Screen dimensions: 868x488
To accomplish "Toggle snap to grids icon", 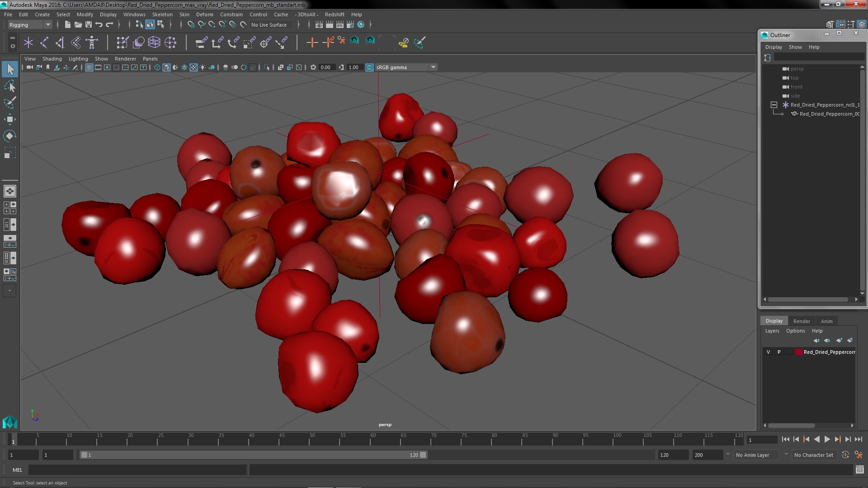I will pos(191,25).
